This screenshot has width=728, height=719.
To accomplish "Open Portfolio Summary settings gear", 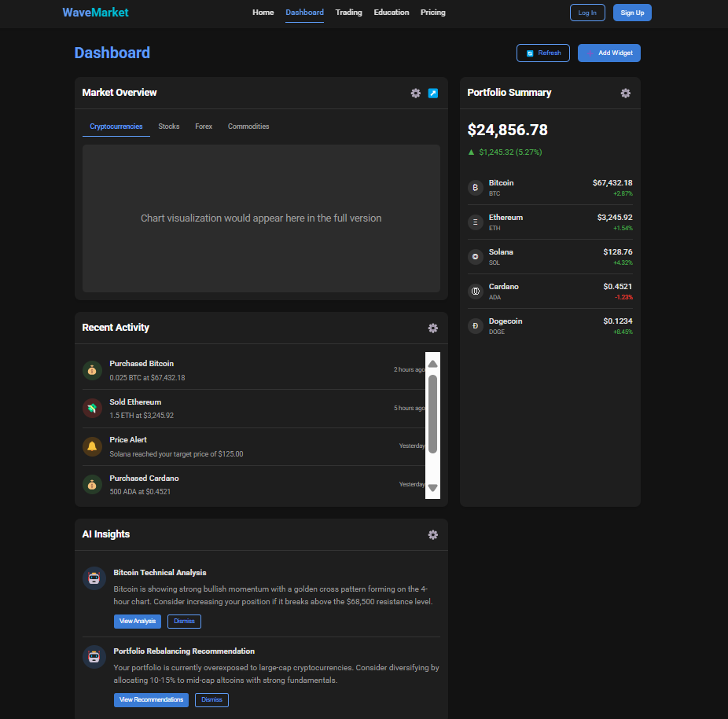I will (625, 94).
